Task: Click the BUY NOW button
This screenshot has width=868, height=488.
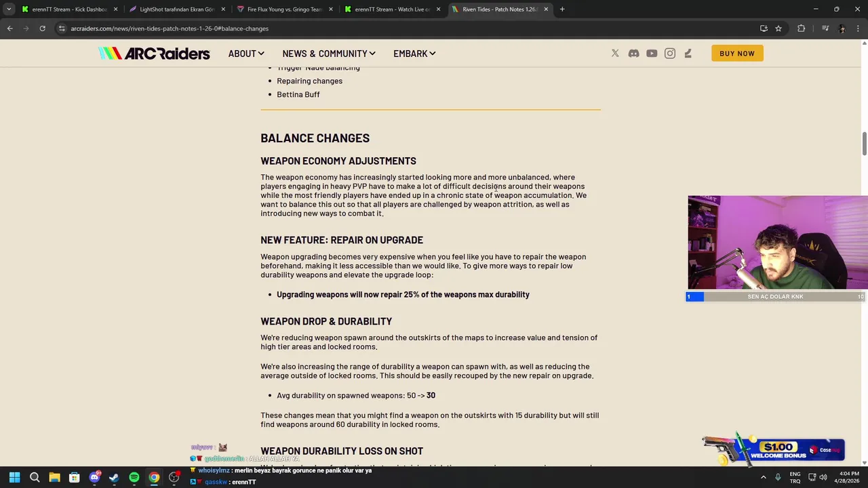Action: pos(737,54)
